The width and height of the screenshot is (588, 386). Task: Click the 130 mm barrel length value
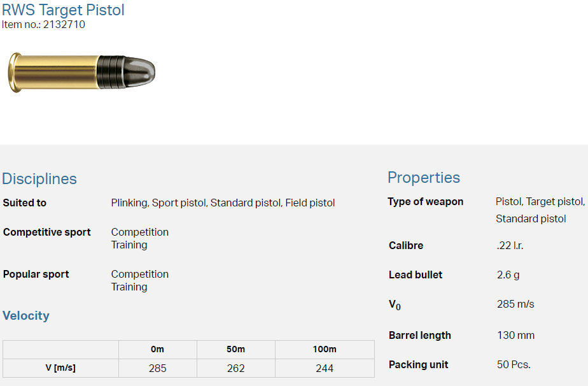515,336
